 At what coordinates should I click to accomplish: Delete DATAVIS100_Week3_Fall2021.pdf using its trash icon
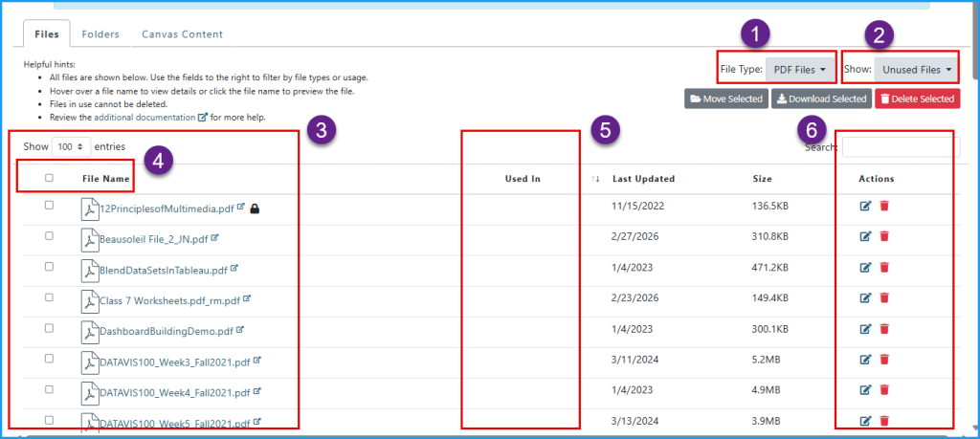(x=884, y=360)
